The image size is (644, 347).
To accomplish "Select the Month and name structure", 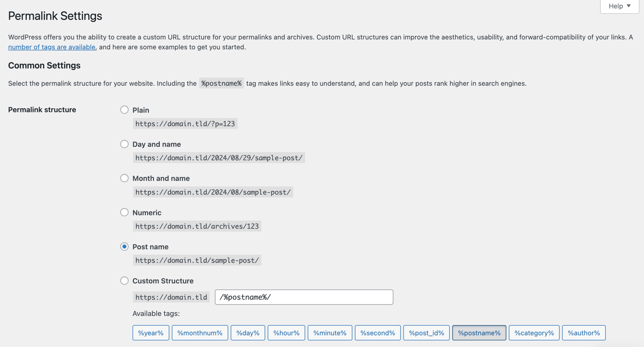I will 124,178.
